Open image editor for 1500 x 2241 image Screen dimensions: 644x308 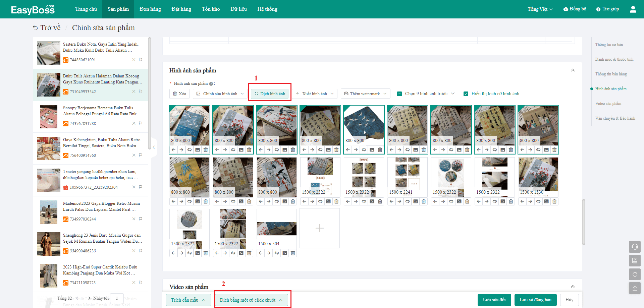click(416, 201)
